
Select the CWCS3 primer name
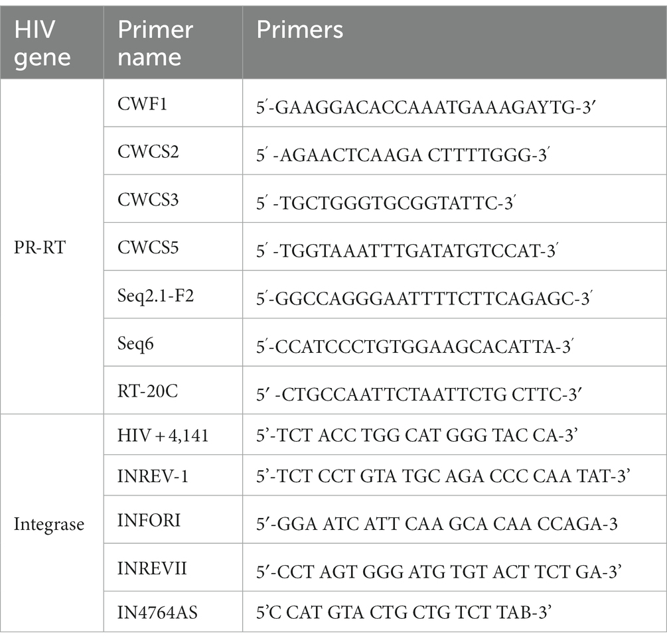(148, 200)
